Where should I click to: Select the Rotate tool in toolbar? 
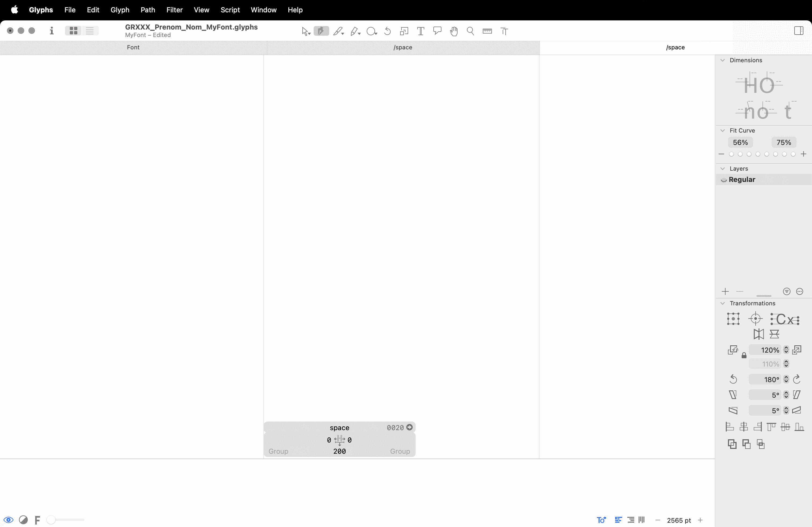point(387,31)
